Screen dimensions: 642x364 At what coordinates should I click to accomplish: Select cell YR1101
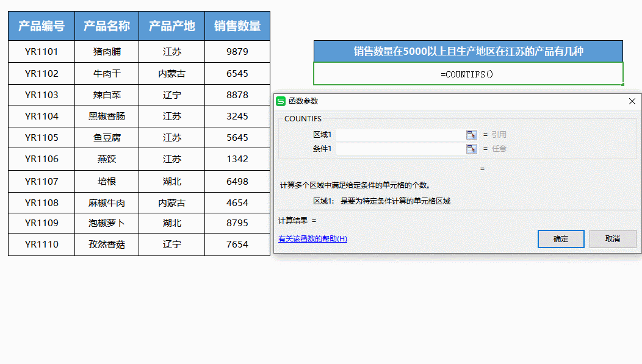pyautogui.click(x=41, y=52)
